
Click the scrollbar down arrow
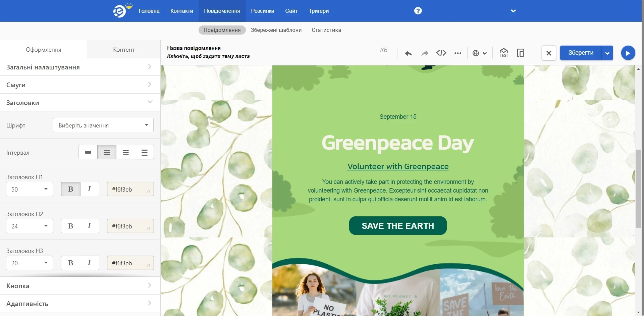pyautogui.click(x=638, y=313)
